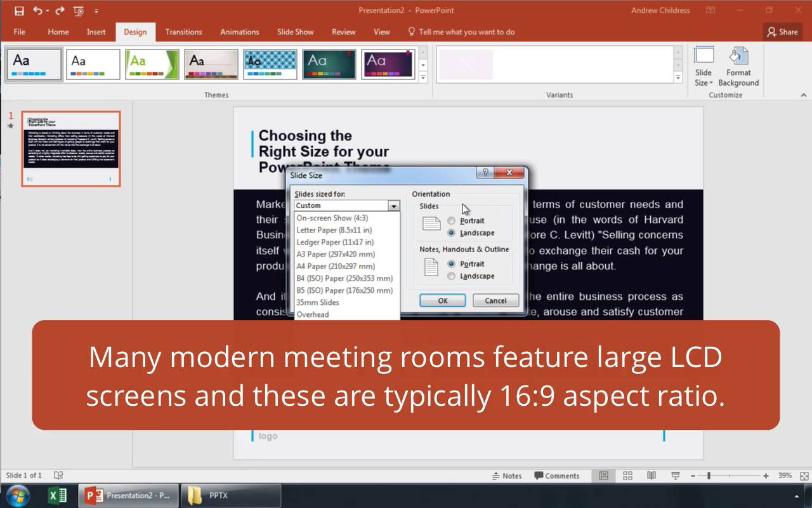Confirm Slide Size dialog with OK
Image resolution: width=812 pixels, height=508 pixels.
coord(443,300)
